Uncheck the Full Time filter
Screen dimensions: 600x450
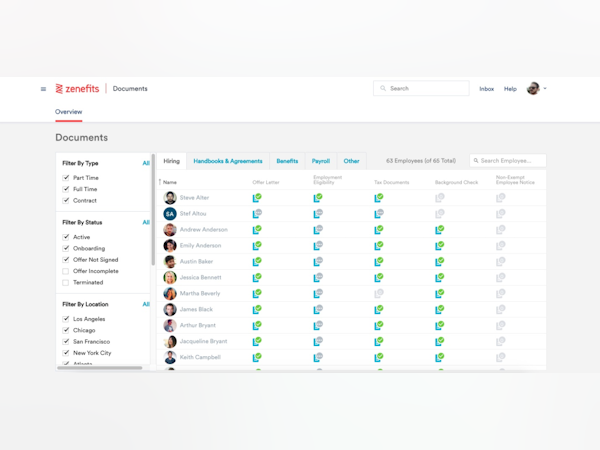point(66,189)
